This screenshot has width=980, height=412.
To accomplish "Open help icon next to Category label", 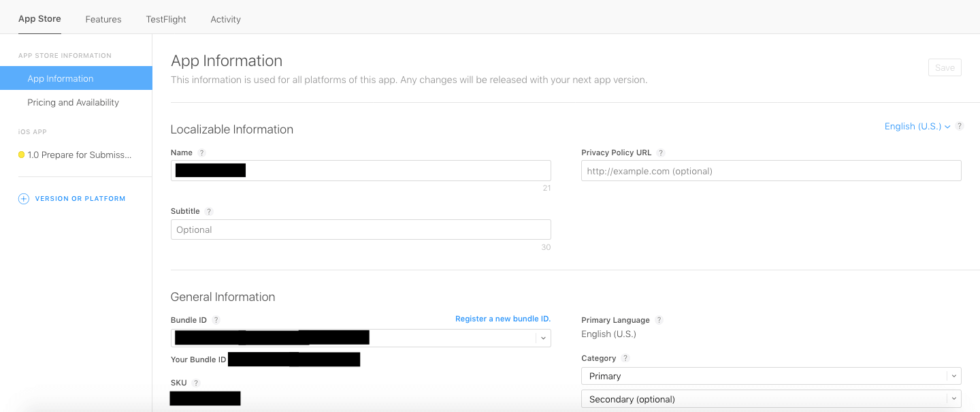I will [625, 358].
